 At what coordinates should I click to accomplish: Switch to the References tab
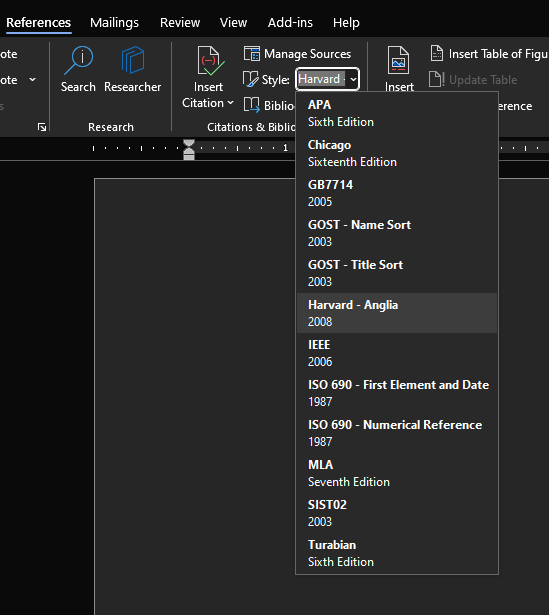point(38,23)
